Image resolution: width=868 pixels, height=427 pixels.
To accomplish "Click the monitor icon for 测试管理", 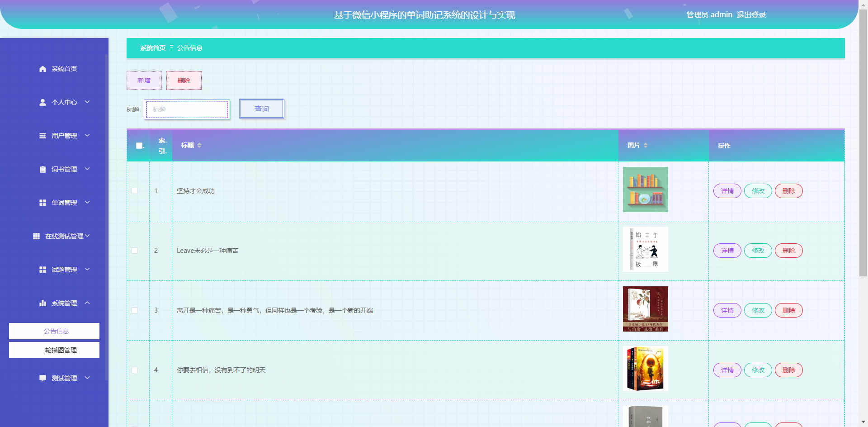I will pyautogui.click(x=42, y=378).
